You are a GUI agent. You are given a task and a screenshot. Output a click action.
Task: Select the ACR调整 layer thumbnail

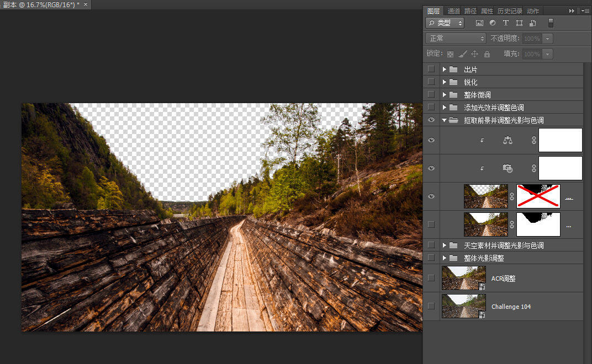pos(464,278)
